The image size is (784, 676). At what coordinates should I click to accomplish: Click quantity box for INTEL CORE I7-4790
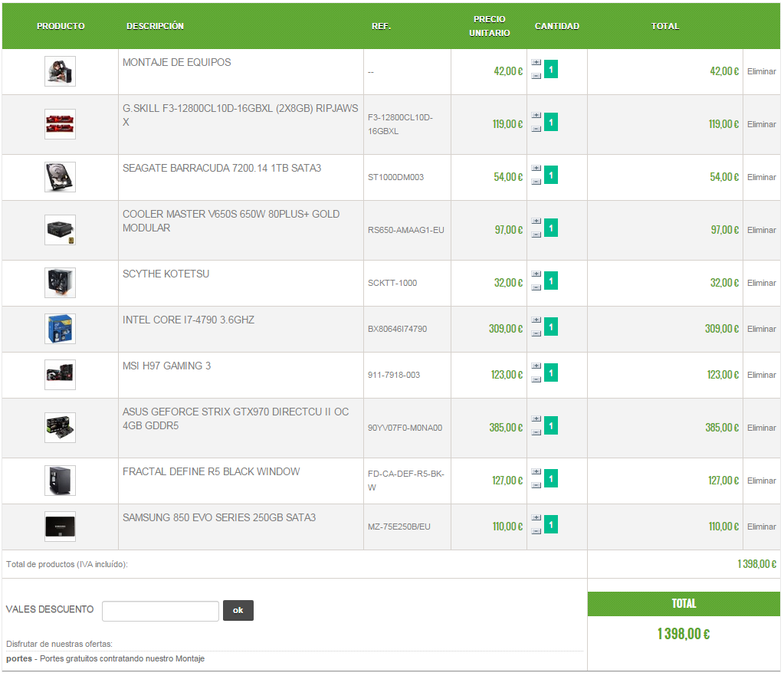[x=551, y=327]
